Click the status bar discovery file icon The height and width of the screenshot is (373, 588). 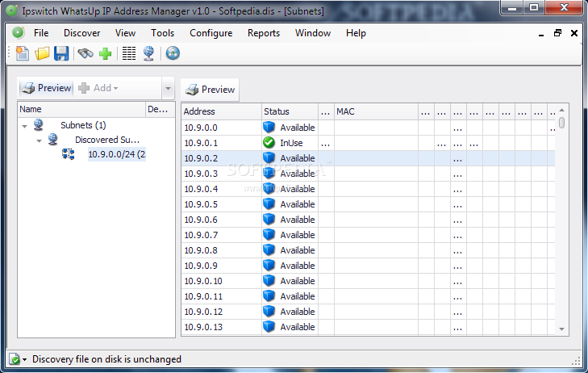[x=15, y=359]
